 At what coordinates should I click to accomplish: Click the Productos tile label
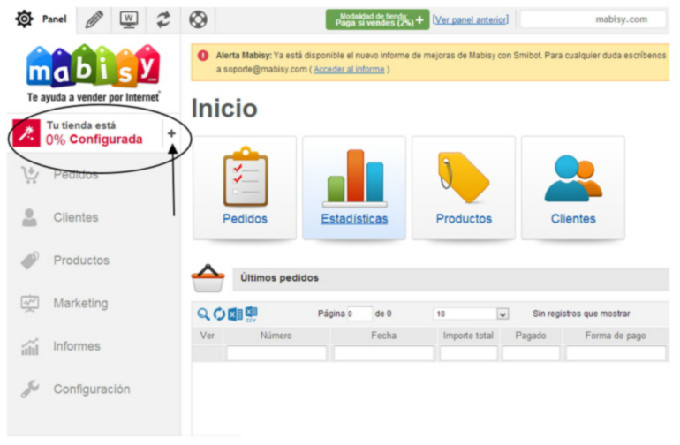click(464, 219)
